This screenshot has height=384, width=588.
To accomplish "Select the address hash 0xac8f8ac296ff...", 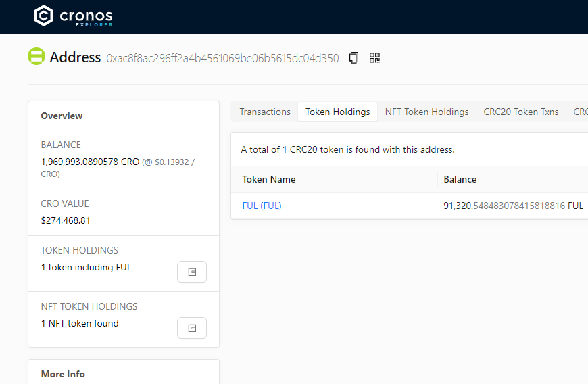I will [x=223, y=58].
